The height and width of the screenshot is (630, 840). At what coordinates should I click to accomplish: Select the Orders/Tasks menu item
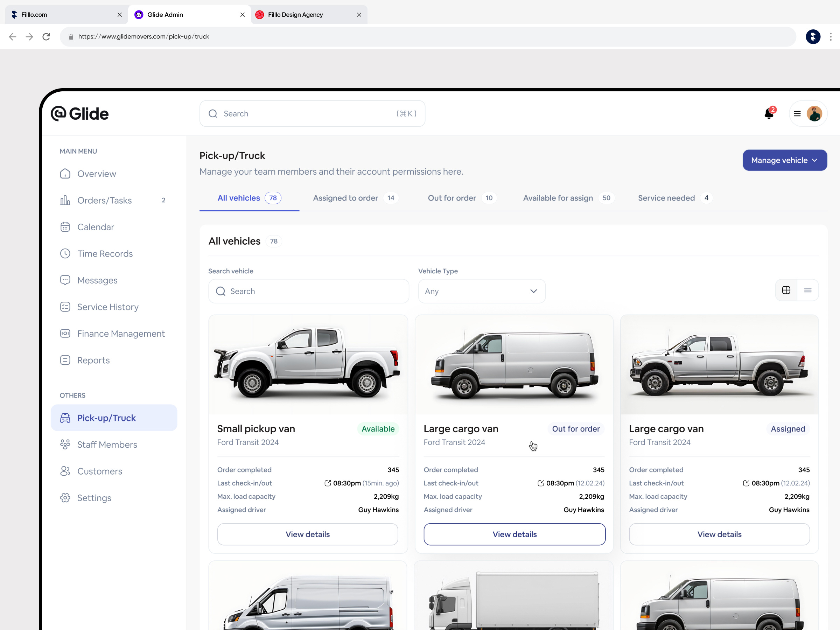click(104, 200)
